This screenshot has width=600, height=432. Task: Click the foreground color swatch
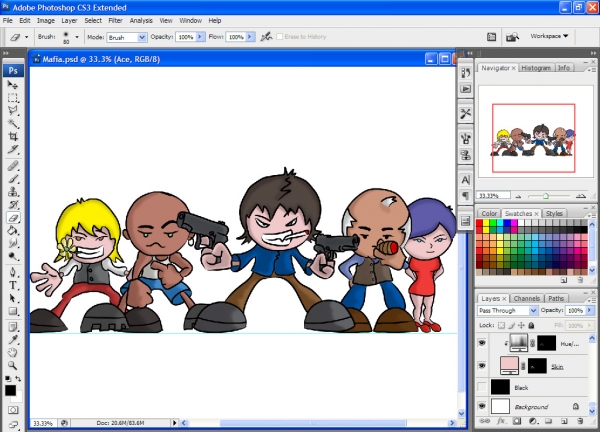[10, 390]
